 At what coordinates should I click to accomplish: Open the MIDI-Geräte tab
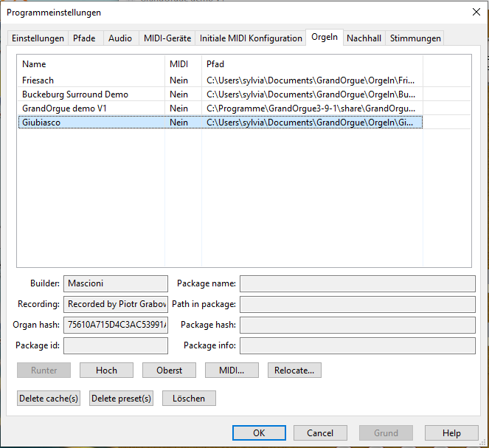[167, 38]
